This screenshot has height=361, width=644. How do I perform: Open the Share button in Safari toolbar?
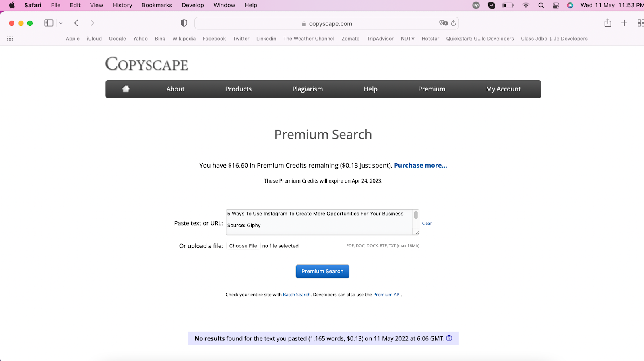click(608, 23)
